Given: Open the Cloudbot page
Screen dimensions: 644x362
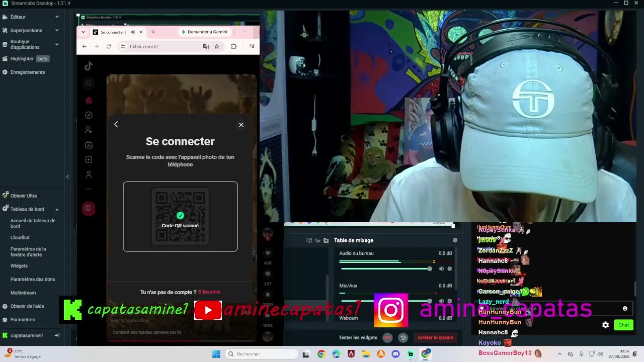Looking at the screenshot, I should (x=20, y=237).
